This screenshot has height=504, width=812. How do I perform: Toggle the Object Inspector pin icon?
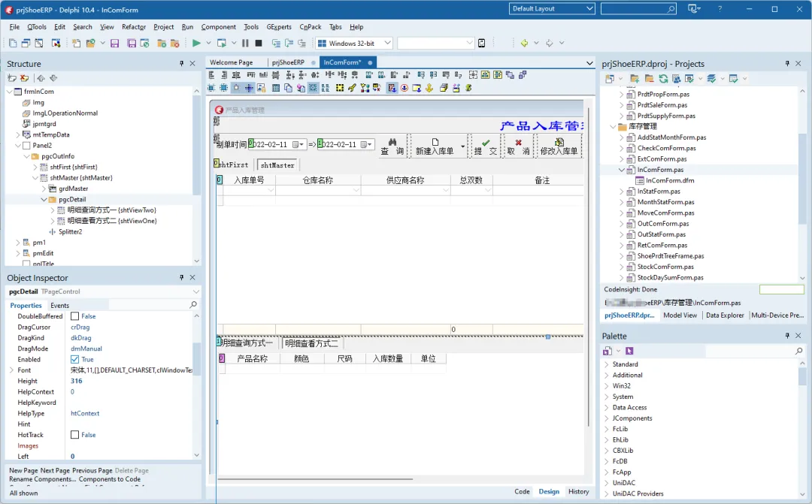[x=181, y=277]
